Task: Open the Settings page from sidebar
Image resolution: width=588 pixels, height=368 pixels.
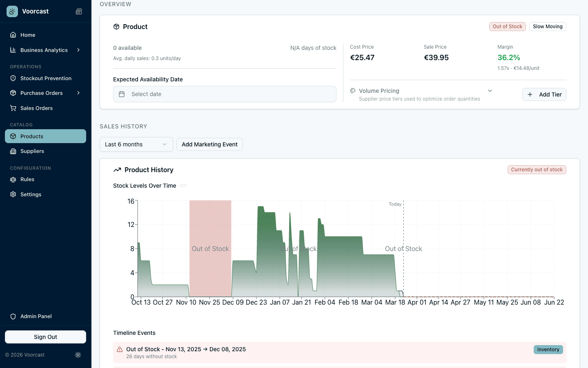Action: click(x=31, y=194)
